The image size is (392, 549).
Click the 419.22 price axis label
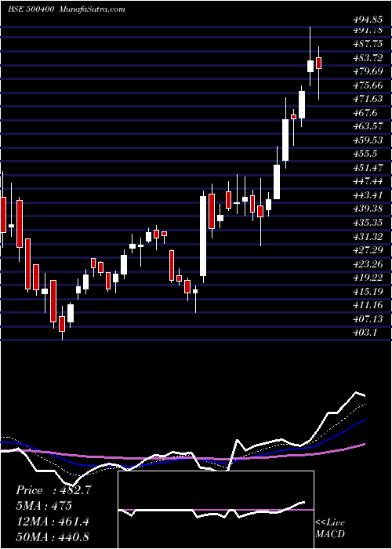point(368,278)
